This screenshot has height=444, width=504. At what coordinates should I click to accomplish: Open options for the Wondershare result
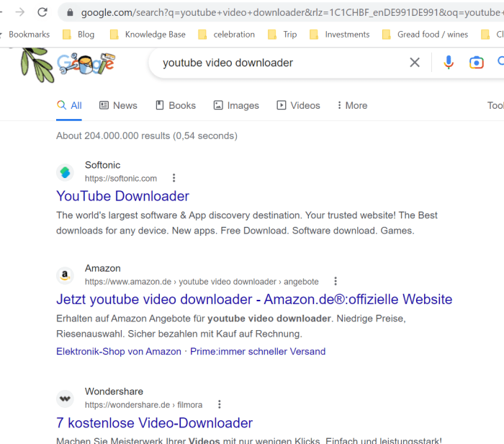(220, 404)
